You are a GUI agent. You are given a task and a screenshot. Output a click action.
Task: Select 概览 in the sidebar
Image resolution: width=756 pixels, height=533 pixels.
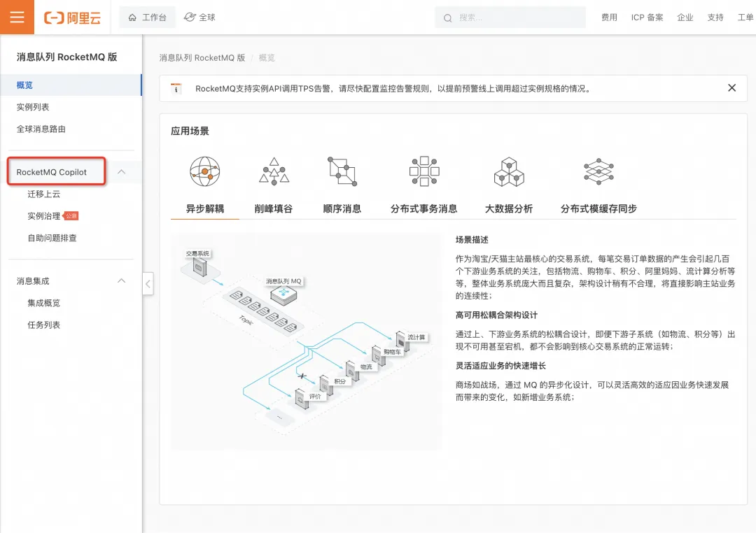point(71,85)
